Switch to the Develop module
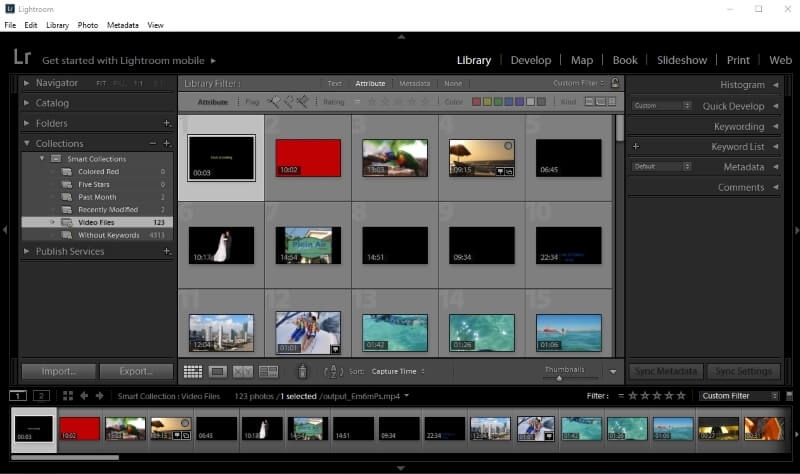 tap(531, 60)
